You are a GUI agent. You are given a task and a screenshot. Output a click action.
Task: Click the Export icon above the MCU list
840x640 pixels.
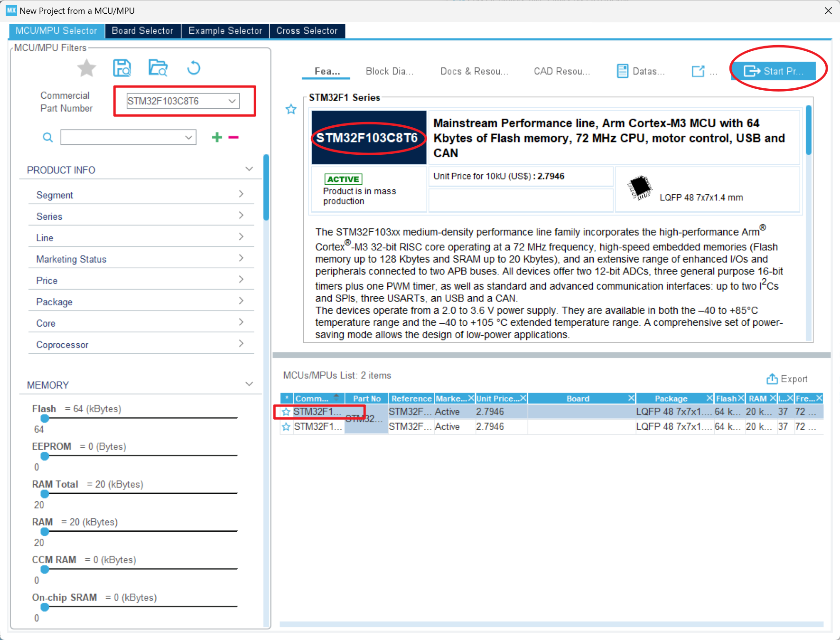coord(772,378)
